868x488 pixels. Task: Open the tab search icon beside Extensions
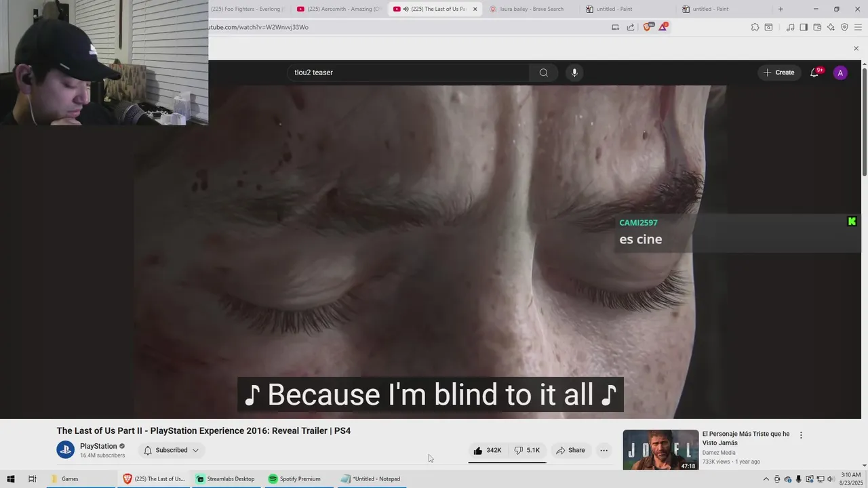(x=768, y=27)
